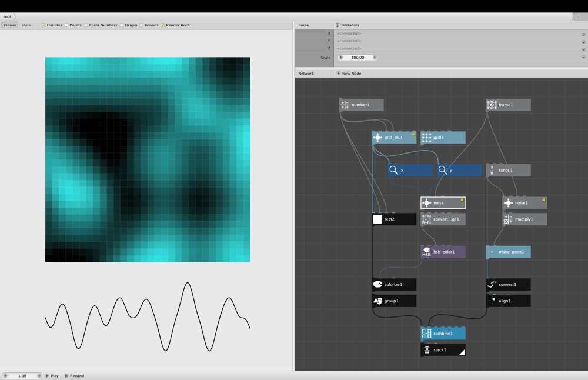
Task: Increase the Scale value with right arrow
Action: pyautogui.click(x=374, y=58)
